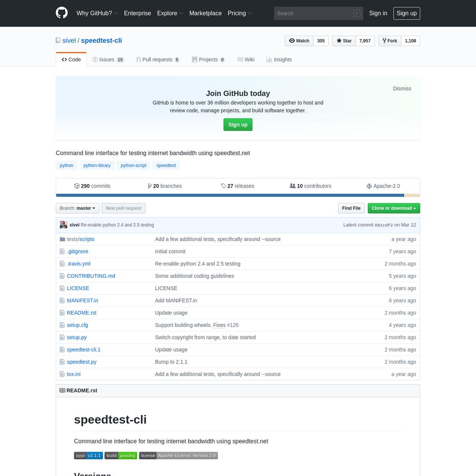Click the python topic tag
The height and width of the screenshot is (476, 476).
coord(67,166)
